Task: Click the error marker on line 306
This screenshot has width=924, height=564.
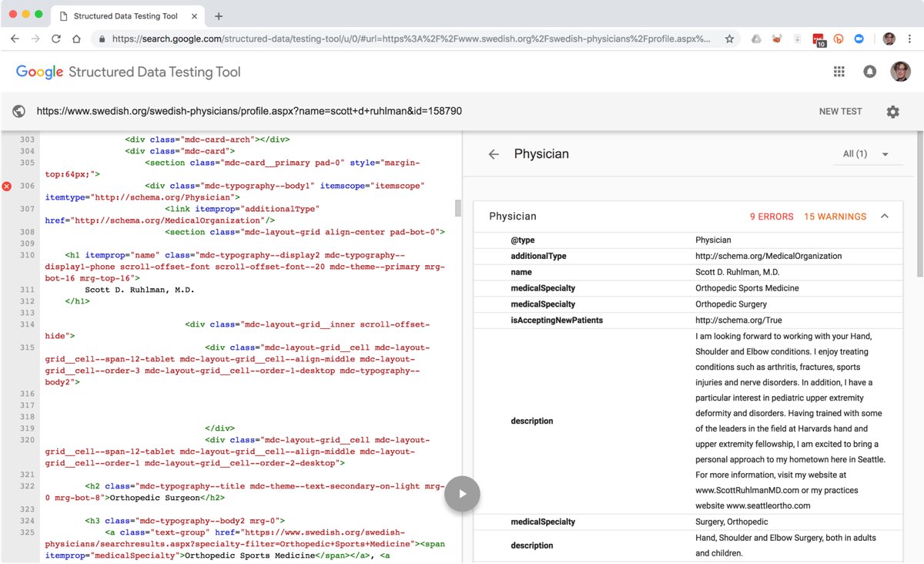Action: pyautogui.click(x=7, y=186)
